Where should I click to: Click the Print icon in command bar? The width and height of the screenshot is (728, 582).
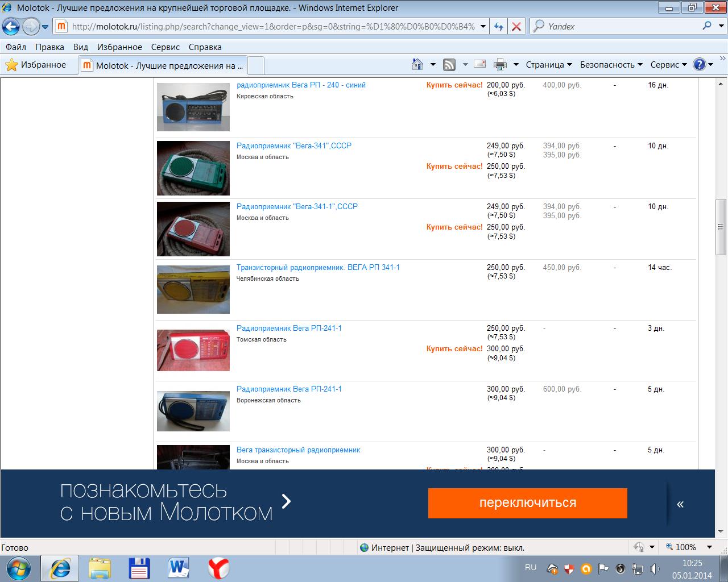tap(500, 65)
